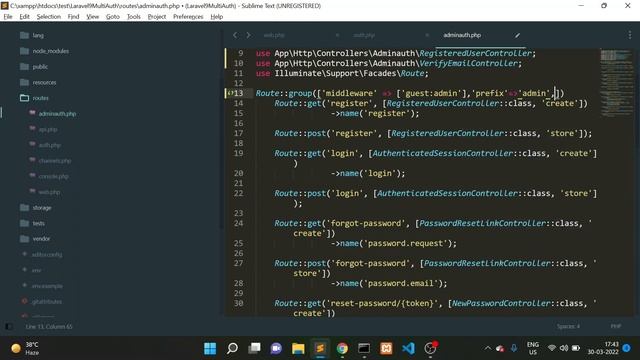Open Task View on taskbar
This screenshot has width=640, height=360.
tap(254, 348)
